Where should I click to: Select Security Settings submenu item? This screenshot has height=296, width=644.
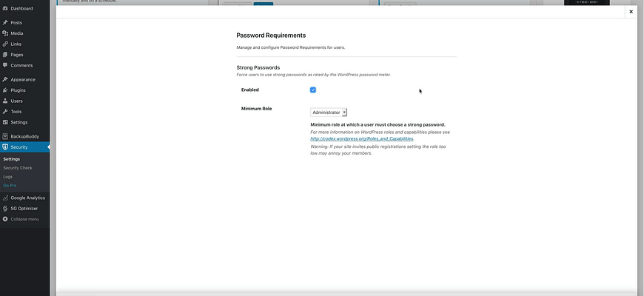[x=12, y=159]
